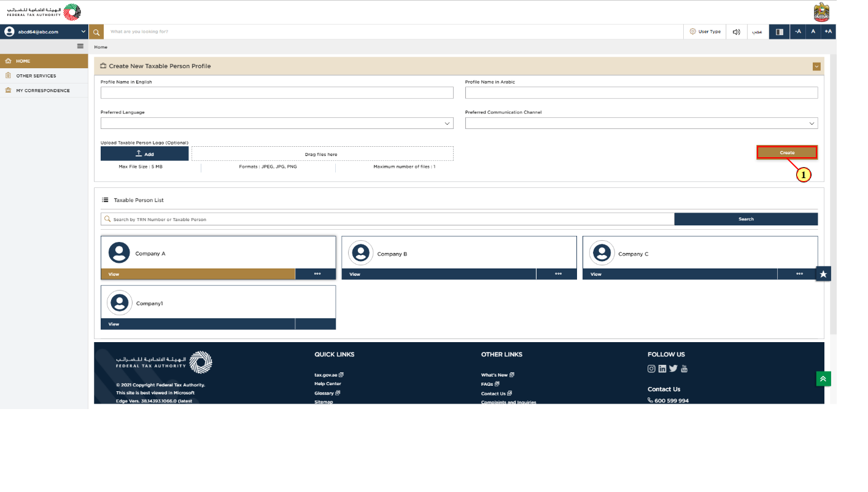Screen dimensions: 868x492
Task: Focus the Profile Name in English field
Action: click(x=277, y=93)
